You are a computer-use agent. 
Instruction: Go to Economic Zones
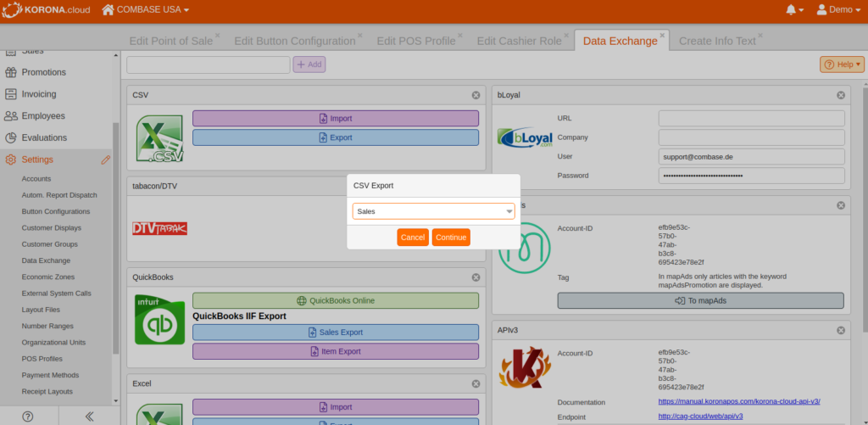48,277
